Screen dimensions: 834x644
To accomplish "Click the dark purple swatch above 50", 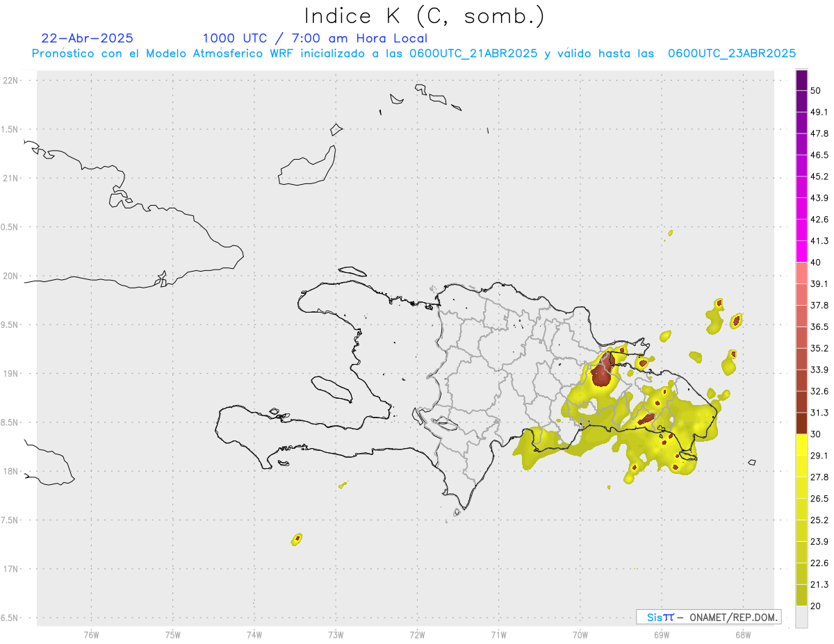I will [x=801, y=80].
